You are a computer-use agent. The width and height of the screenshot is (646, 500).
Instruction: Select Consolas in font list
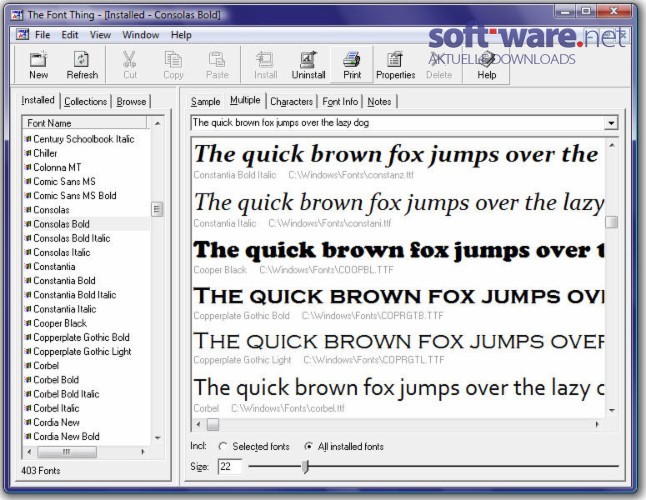[x=51, y=210]
